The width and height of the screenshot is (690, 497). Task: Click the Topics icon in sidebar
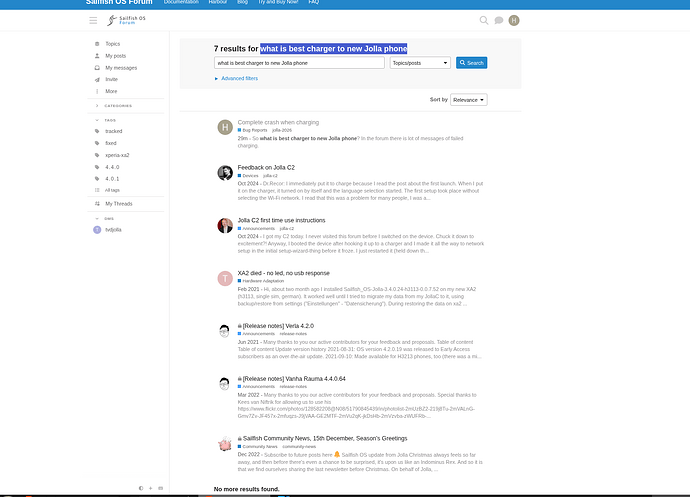click(x=97, y=44)
